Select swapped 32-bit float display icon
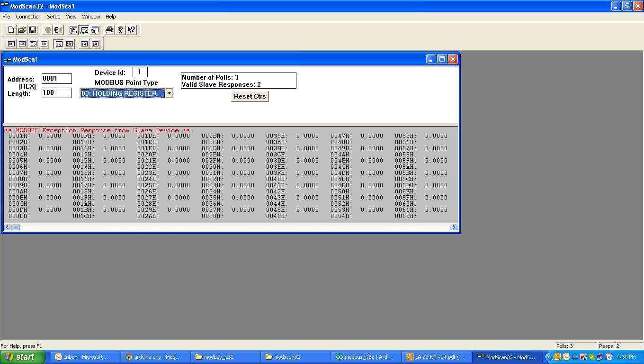Image resolution: width=644 pixels, height=364 pixels. 70,44
